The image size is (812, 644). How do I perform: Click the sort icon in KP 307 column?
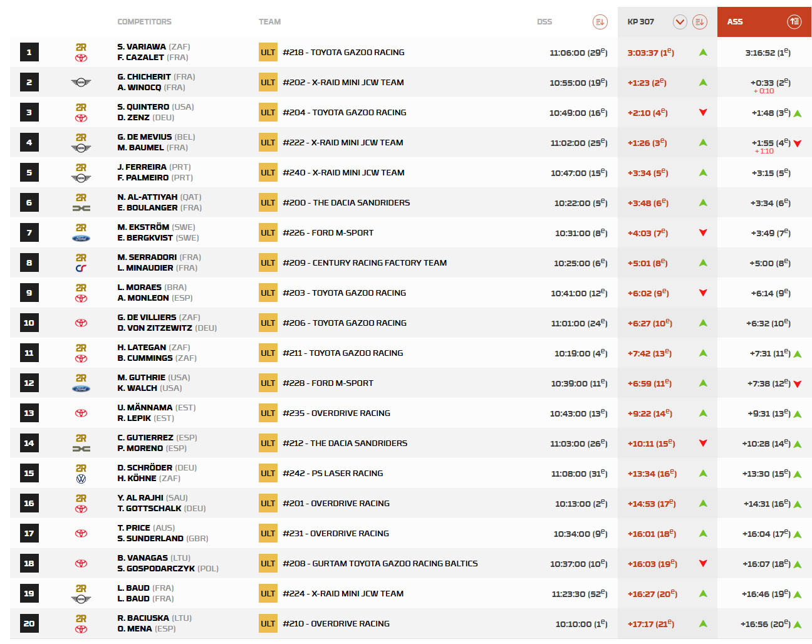pos(700,22)
